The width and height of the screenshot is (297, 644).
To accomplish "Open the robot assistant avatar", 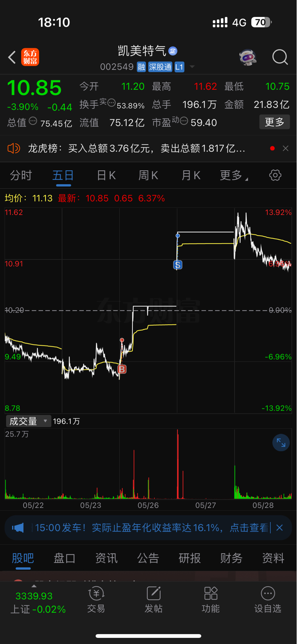I will (248, 57).
